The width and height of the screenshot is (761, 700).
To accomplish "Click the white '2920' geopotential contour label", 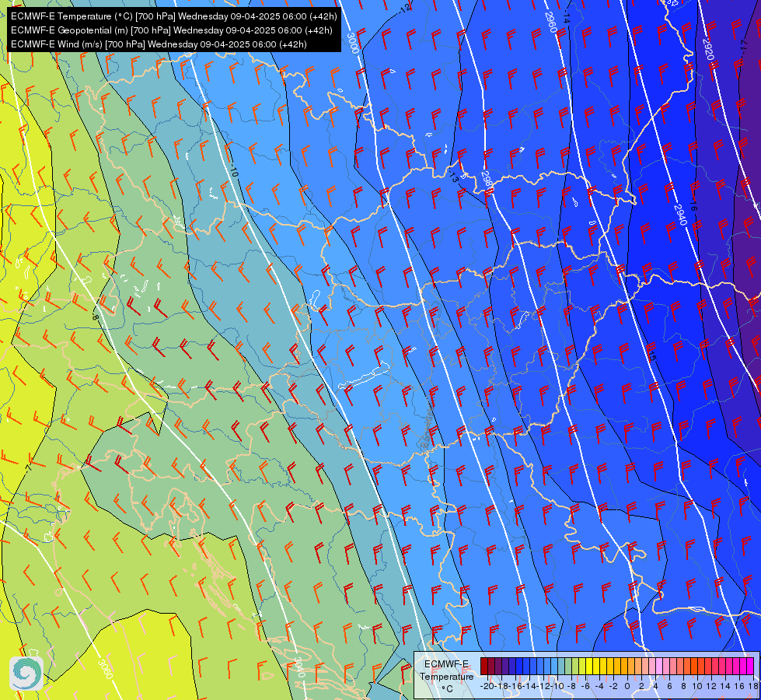I will tap(708, 49).
